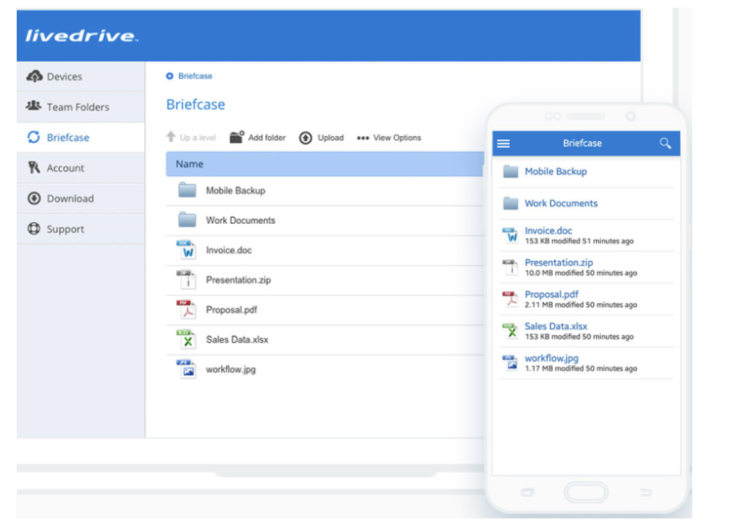736x521 pixels.
Task: Click the Up a level button label
Action: pyautogui.click(x=198, y=138)
